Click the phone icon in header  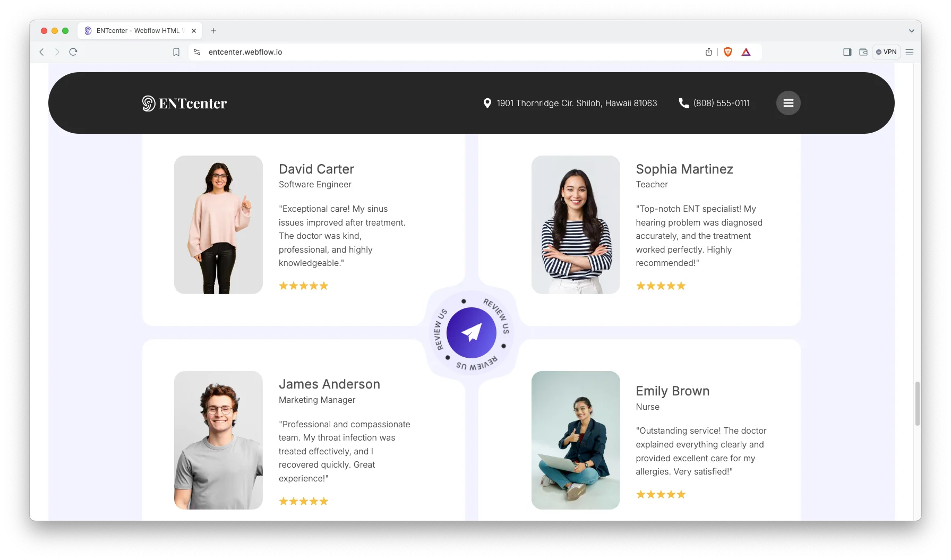coord(683,103)
